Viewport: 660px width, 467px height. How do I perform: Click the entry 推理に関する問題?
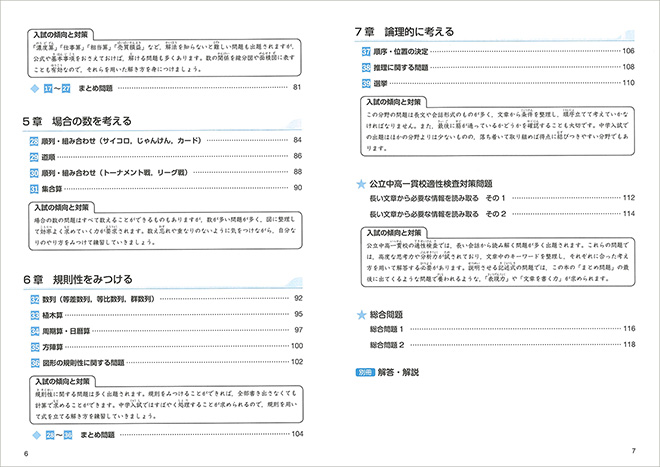click(401, 67)
